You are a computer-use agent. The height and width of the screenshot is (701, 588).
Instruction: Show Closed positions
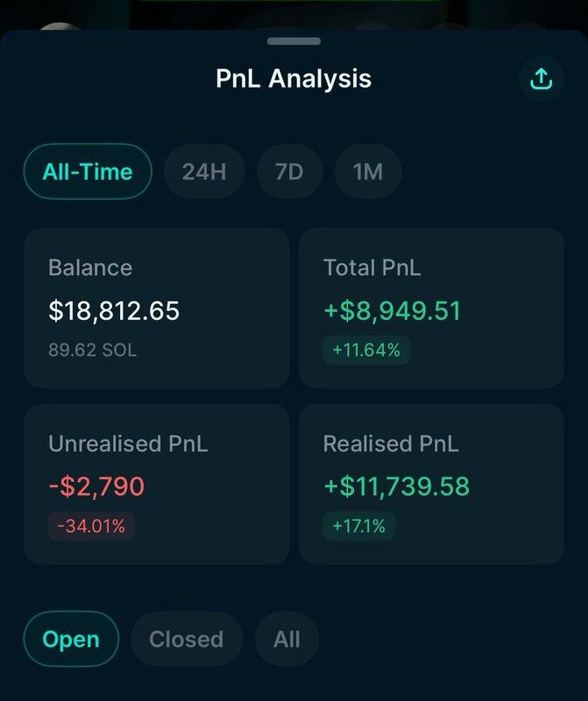[x=187, y=640]
